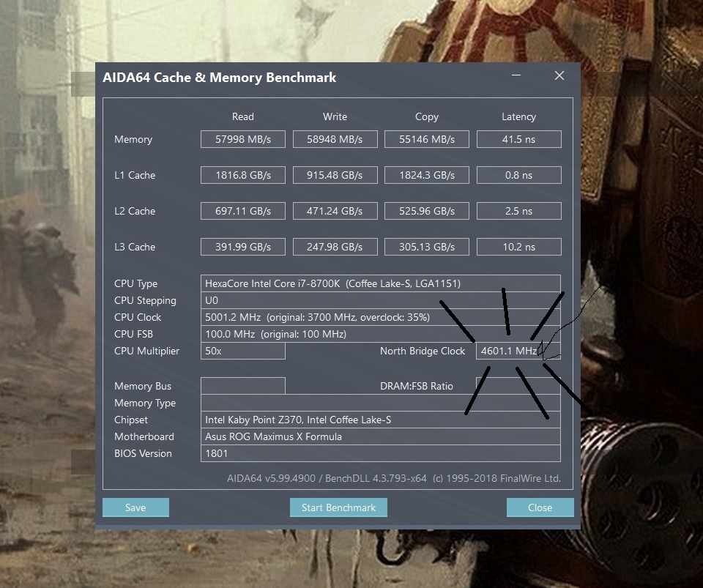Select Memory Latency value 41.5 ns
This screenshot has height=588, width=703.
[x=518, y=139]
